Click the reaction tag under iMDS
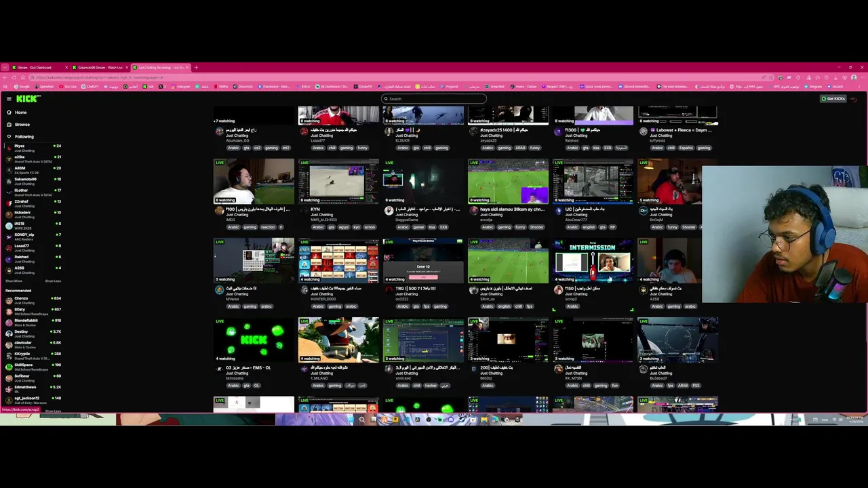 click(x=268, y=227)
